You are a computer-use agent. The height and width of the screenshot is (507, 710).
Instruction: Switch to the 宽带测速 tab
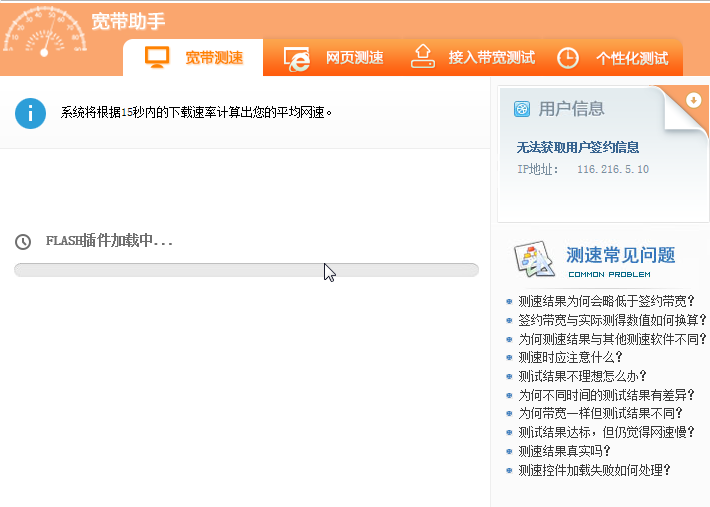click(x=193, y=57)
